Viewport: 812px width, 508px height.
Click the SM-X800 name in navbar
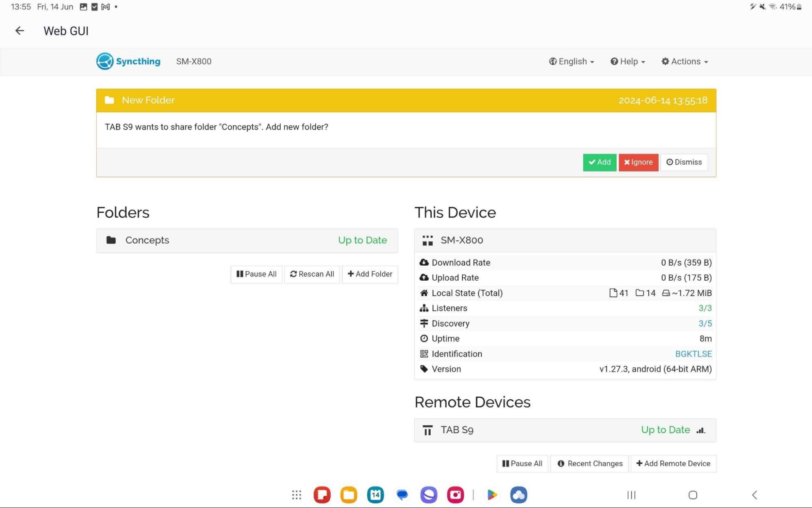194,61
